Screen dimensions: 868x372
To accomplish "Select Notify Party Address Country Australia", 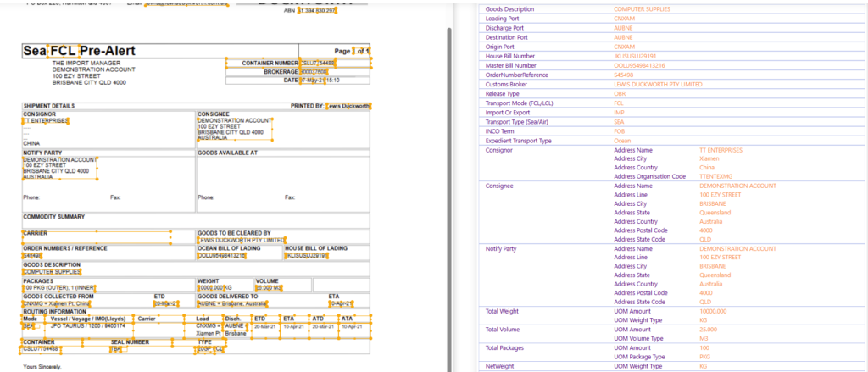I will (x=710, y=284).
